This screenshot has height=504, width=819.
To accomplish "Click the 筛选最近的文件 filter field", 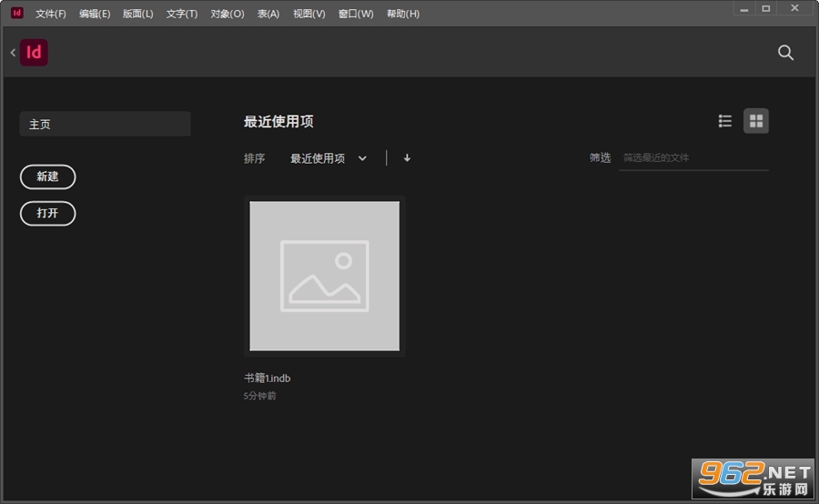I will point(693,157).
